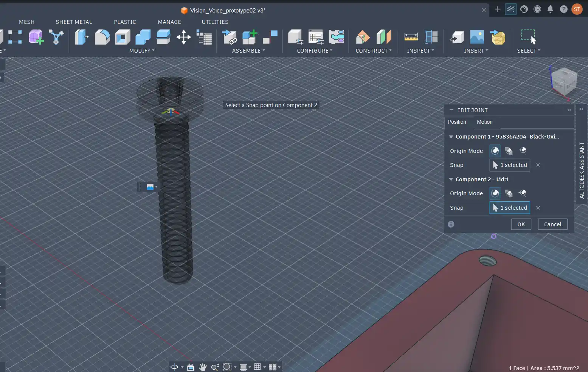The width and height of the screenshot is (588, 372).
Task: Select the Combine bodies tool
Action: click(x=143, y=37)
